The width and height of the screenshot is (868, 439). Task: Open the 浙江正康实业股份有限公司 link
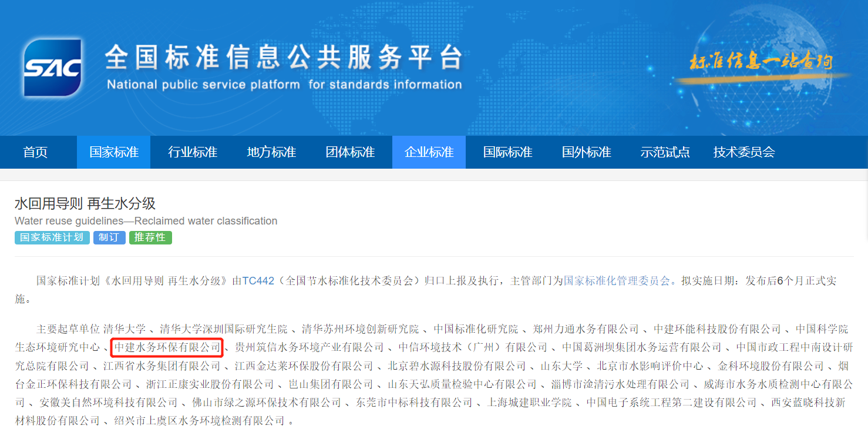point(210,384)
